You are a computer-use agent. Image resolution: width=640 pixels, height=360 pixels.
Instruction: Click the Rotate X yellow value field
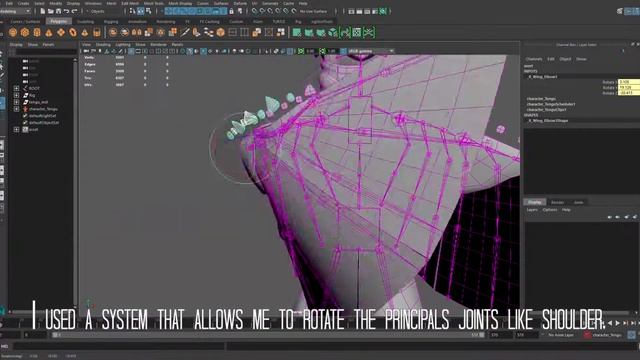pos(629,82)
